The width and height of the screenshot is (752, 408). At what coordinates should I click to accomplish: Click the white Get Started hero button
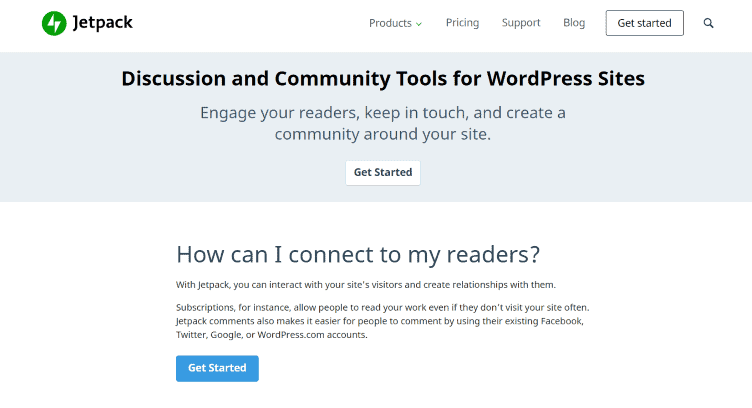(383, 173)
